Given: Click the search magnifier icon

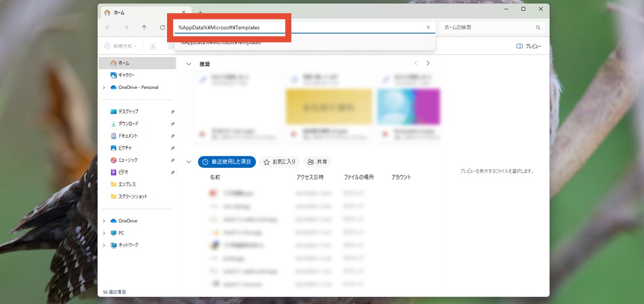Looking at the screenshot, I should [x=538, y=28].
